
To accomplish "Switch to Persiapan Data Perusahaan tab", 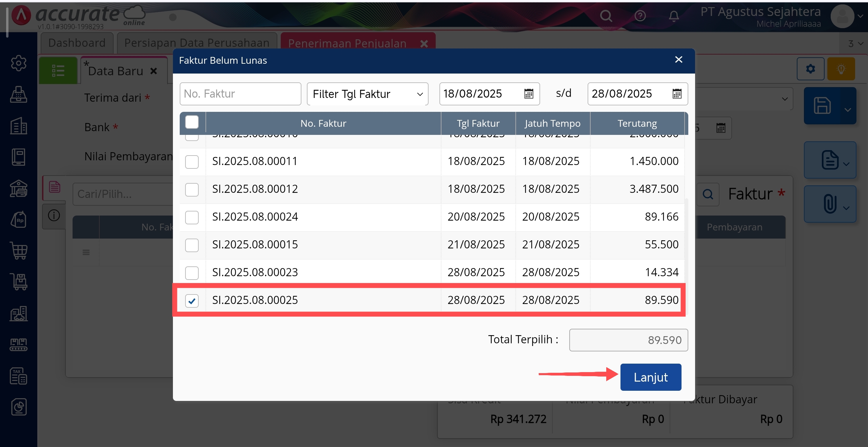I will [197, 43].
